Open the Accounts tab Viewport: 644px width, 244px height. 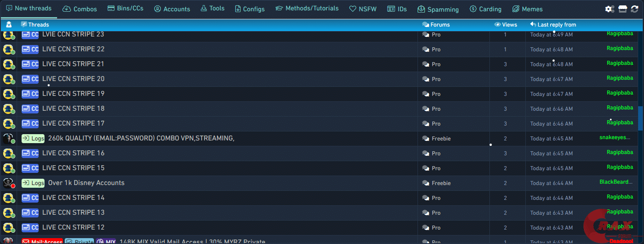pyautogui.click(x=172, y=9)
